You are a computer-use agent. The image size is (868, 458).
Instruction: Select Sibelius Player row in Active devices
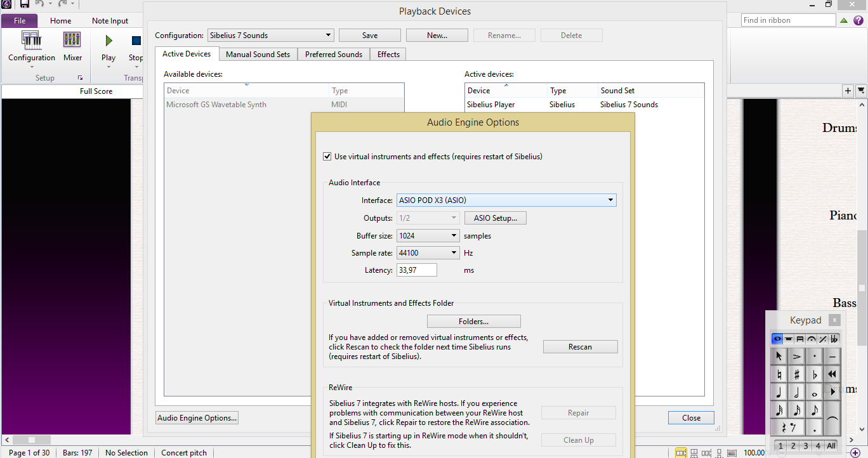pos(584,105)
